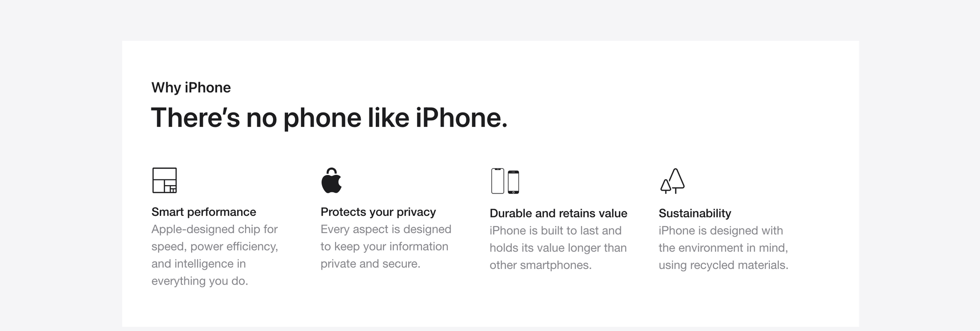Click the "There's no phone like iPhone." headline
Image resolution: width=980 pixels, height=331 pixels.
click(329, 118)
